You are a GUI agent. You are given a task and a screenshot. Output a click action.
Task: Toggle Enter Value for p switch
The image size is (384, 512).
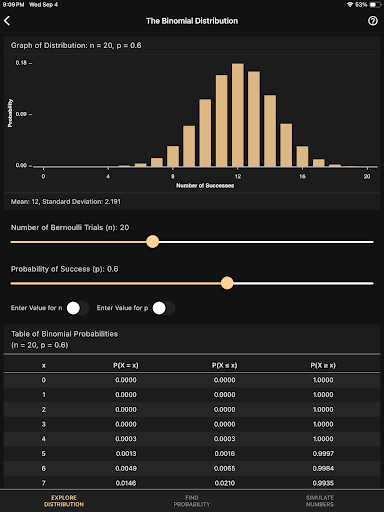[x=163, y=308]
